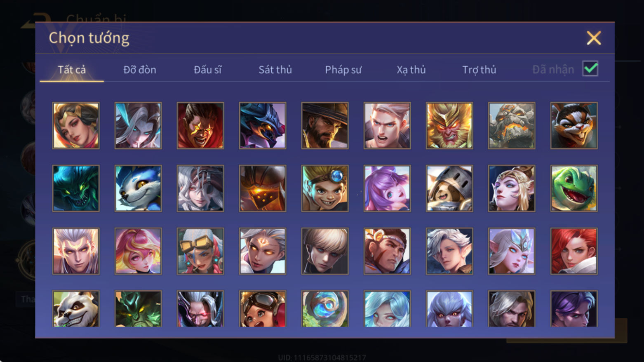
Task: Pick the goggles-wearing boy with blue lens
Action: coord(324,188)
